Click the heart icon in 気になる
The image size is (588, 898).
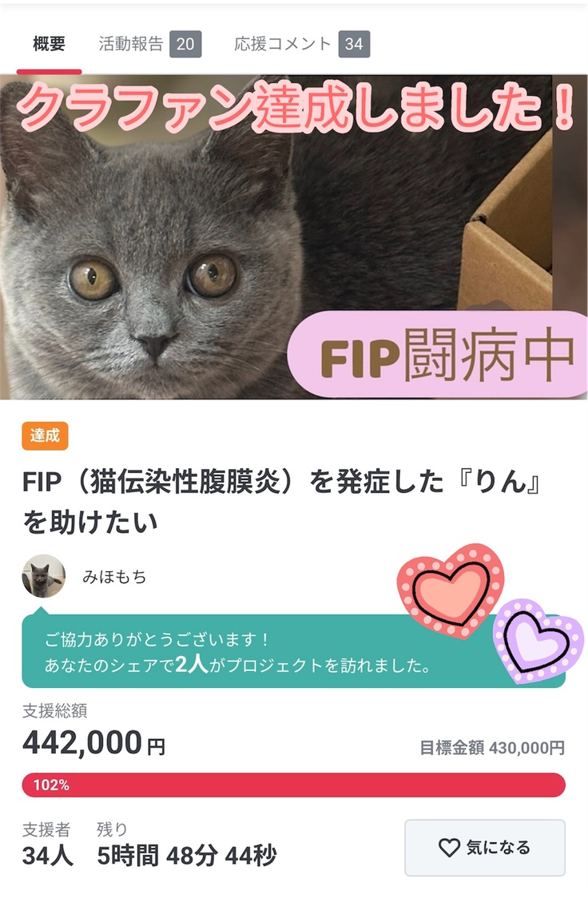(x=449, y=848)
